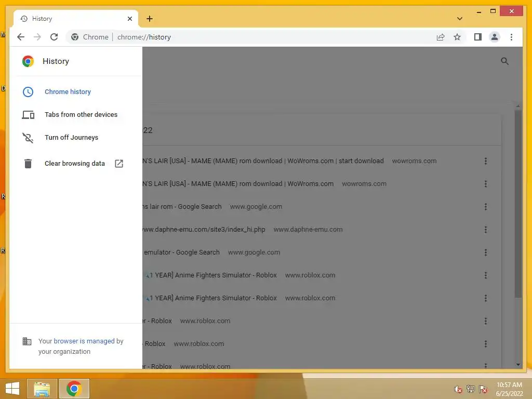Open the WoWroms.com start download history entry
Viewport: 532px width, 399px height.
(x=263, y=161)
